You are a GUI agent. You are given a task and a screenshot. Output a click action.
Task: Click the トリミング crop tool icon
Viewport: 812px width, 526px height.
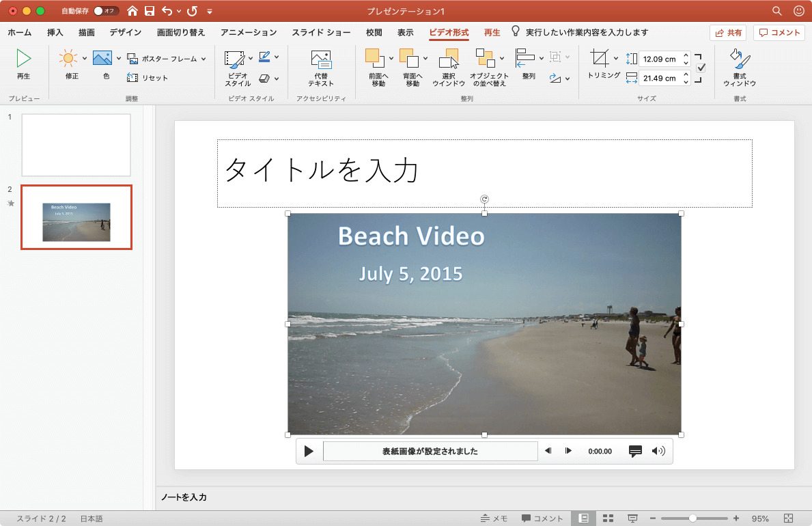pos(600,57)
